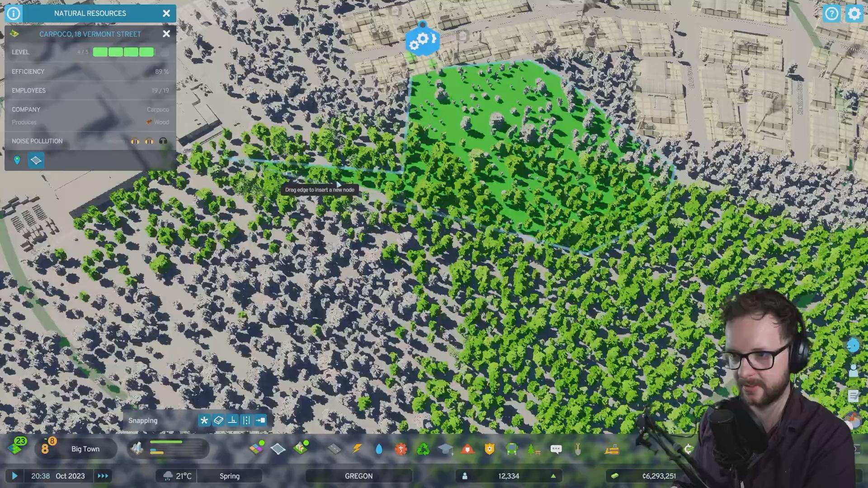
Task: Open the info views button
Action: [x=14, y=13]
